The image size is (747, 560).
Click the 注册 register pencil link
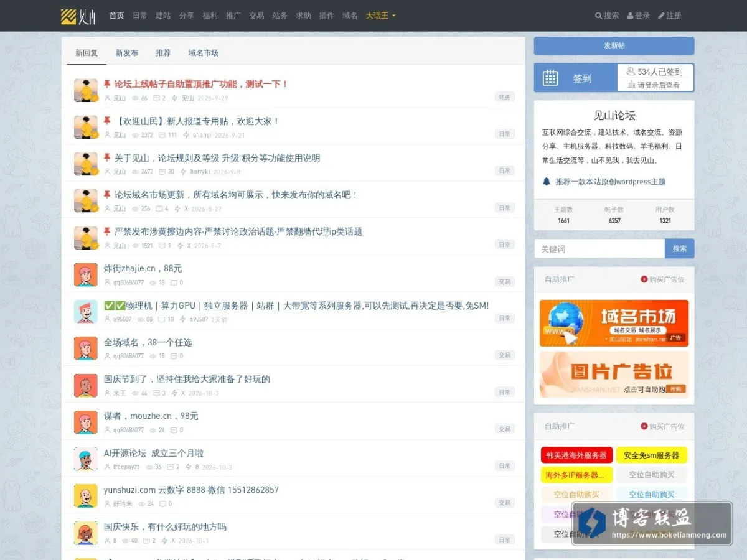670,16
